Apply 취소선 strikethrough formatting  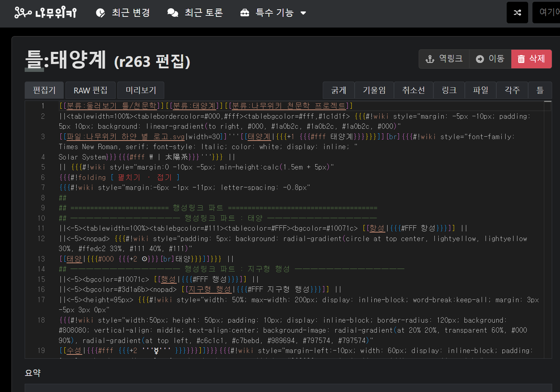click(x=413, y=90)
